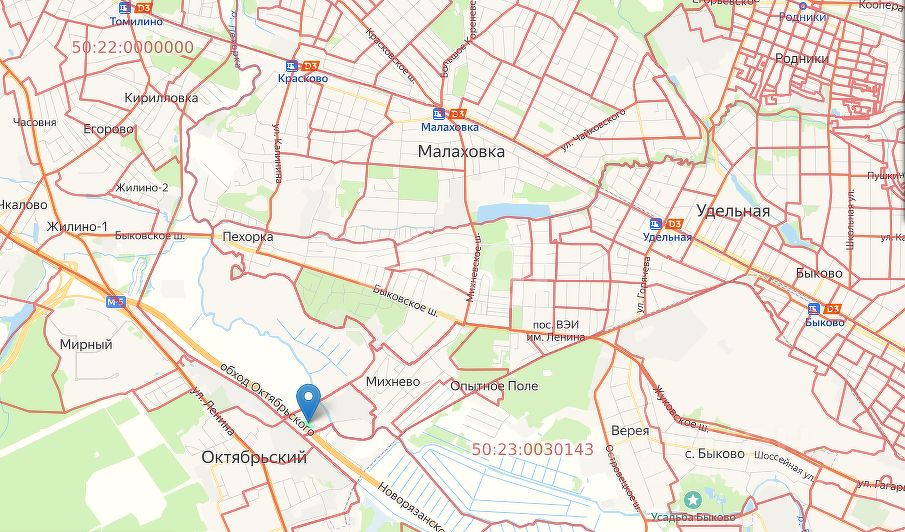Image resolution: width=905 pixels, height=532 pixels.
Task: Click the Удельная railway station icon
Action: pyautogui.click(x=656, y=224)
